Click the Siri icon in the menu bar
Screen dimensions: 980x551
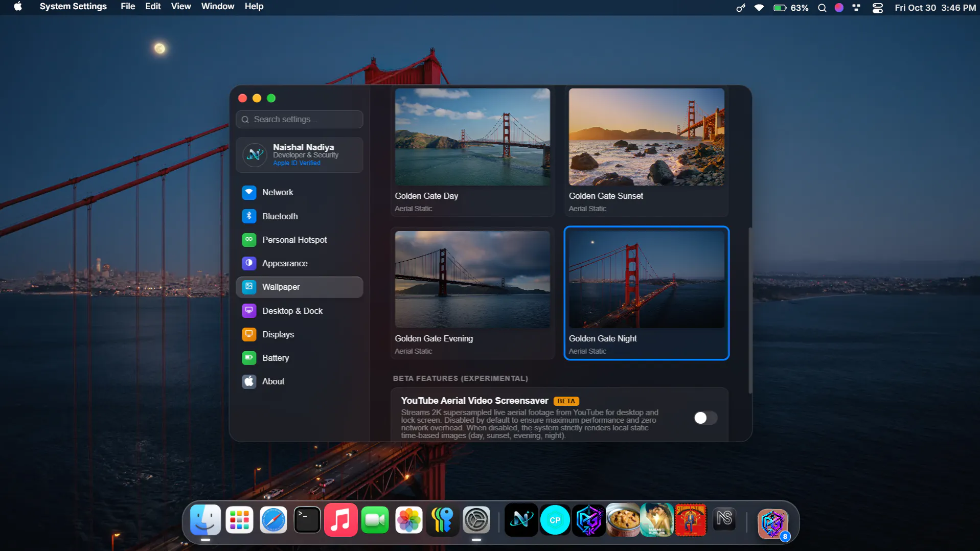839,8
